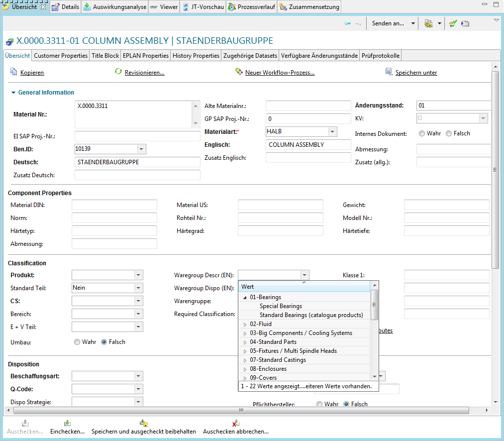Click the Kopieren copy icon

[x=14, y=72]
